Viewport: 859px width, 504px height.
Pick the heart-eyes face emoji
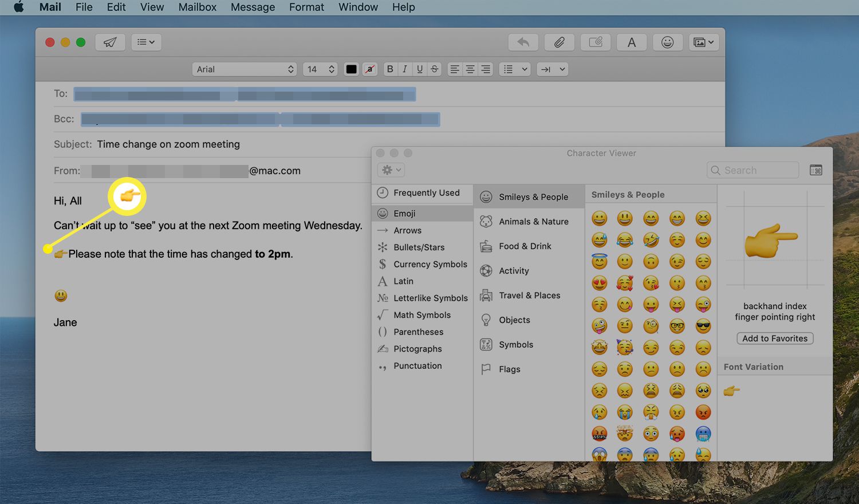600,283
